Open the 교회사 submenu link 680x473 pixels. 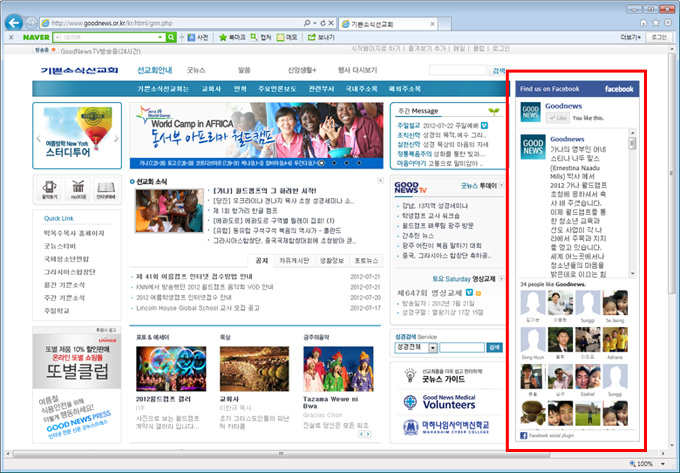pyautogui.click(x=211, y=89)
